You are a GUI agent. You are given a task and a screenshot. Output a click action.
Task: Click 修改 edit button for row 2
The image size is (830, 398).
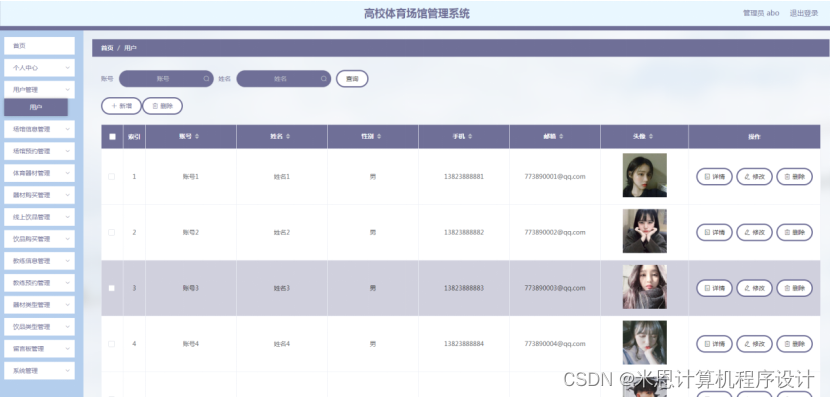coord(754,232)
